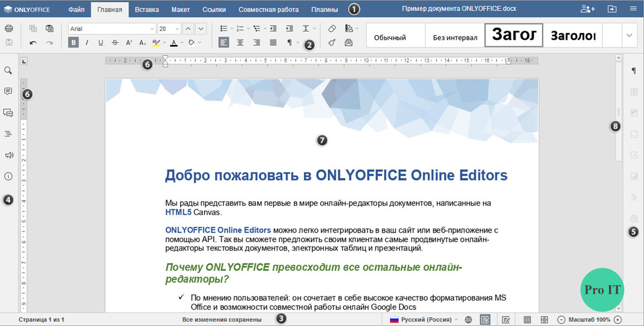Open paragraph settings in right sidebar

(634, 71)
